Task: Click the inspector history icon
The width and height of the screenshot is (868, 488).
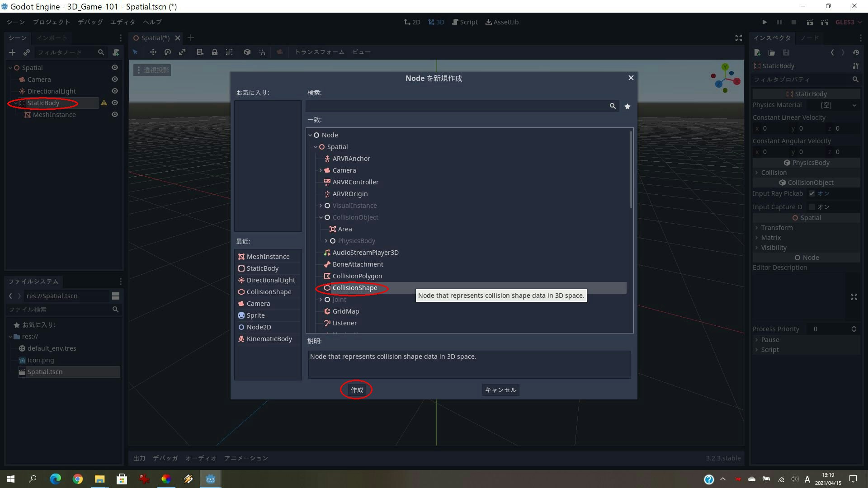Action: pos(856,52)
